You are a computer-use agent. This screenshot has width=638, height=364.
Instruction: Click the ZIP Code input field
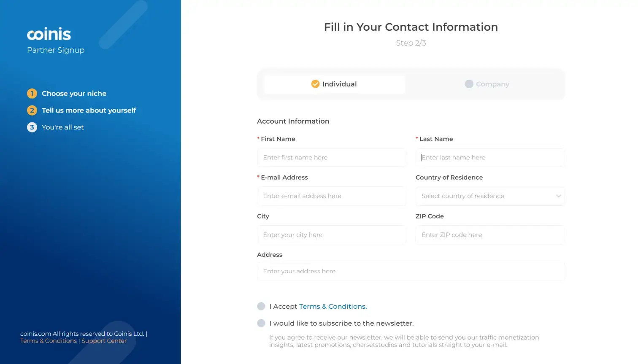click(x=490, y=235)
